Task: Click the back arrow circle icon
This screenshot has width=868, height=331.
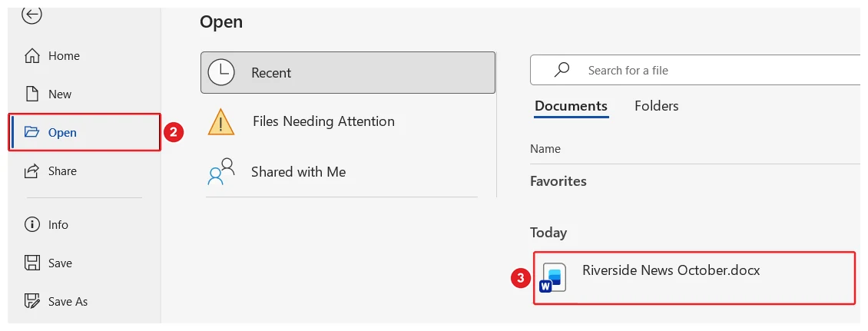Action: (31, 15)
